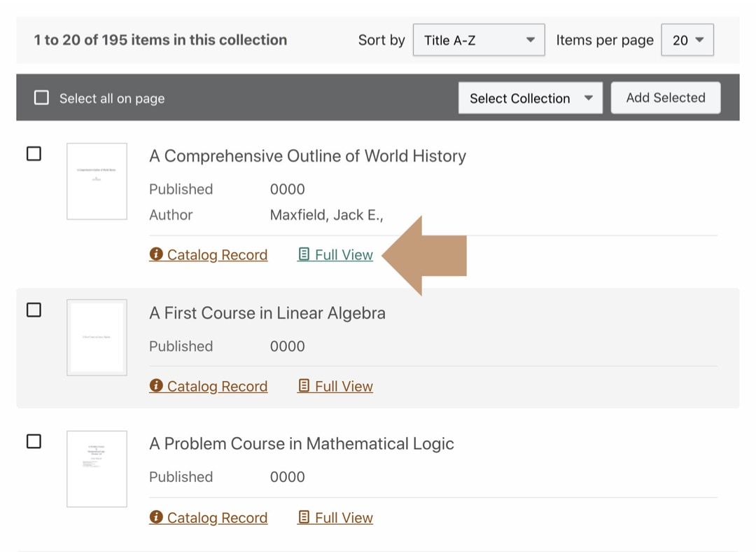Image resolution: width=756 pixels, height=552 pixels.
Task: Click the info icon for Mathematical Logic's Catalog Record
Action: click(155, 517)
